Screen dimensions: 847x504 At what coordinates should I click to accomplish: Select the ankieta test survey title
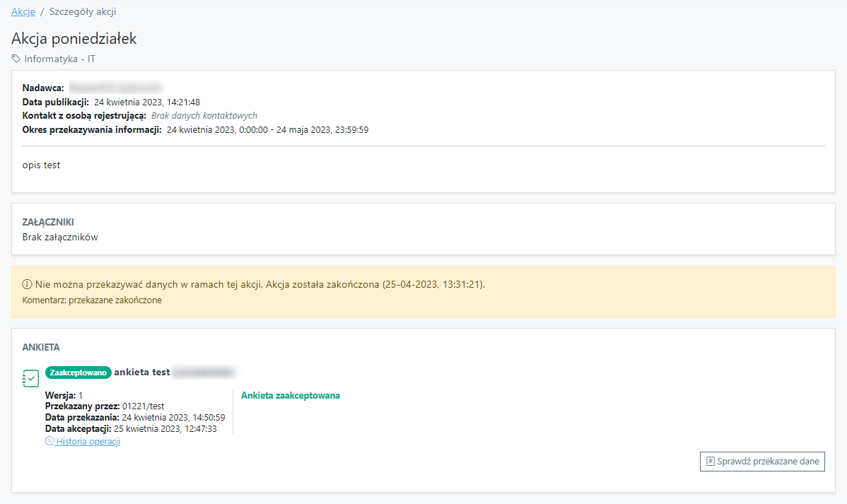click(141, 372)
